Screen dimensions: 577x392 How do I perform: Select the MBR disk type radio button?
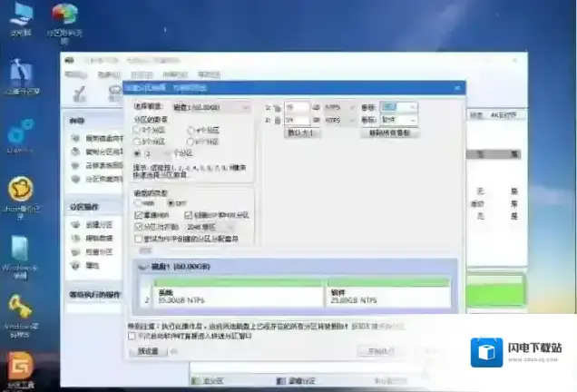(139, 202)
